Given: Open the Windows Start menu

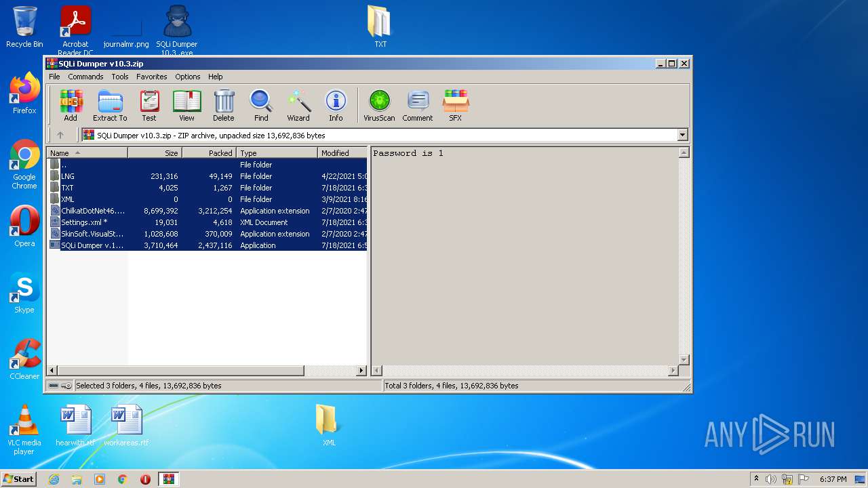Looking at the screenshot, I should point(18,479).
